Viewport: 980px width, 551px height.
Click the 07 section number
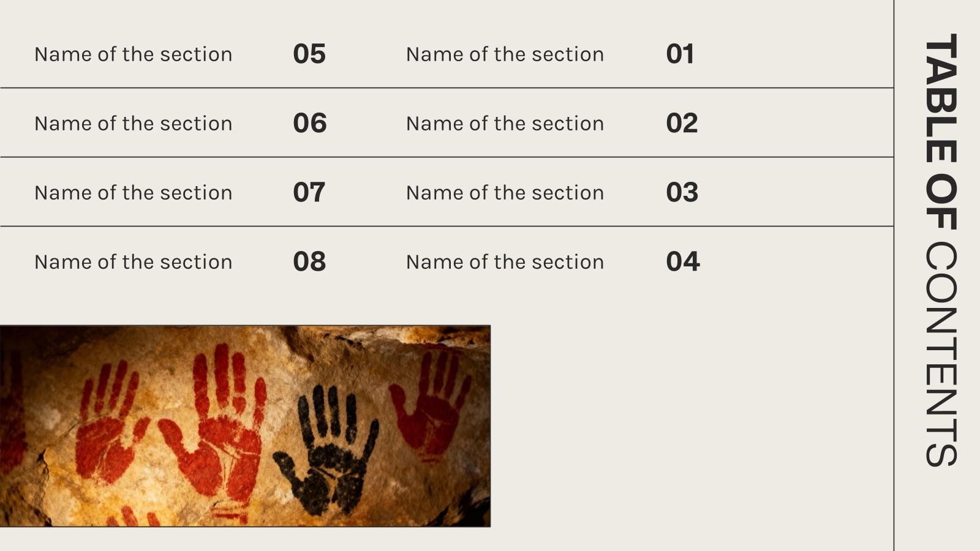pyautogui.click(x=309, y=192)
